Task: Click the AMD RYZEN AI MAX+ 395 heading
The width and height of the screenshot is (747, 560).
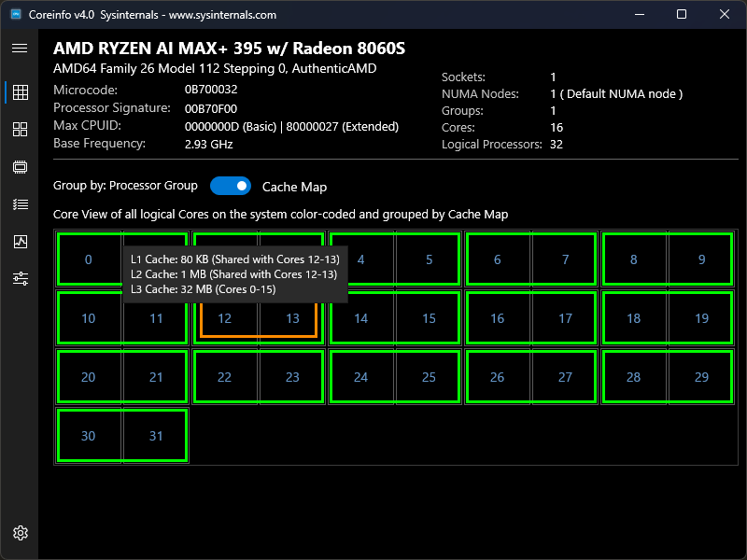Action: (x=229, y=49)
